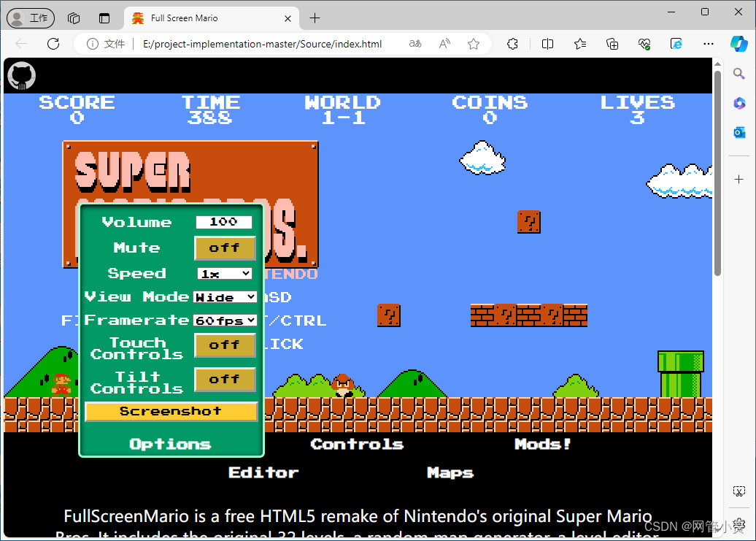Screen dimensions: 756x541
Task: Open the sidebar search icon
Action: [x=738, y=74]
